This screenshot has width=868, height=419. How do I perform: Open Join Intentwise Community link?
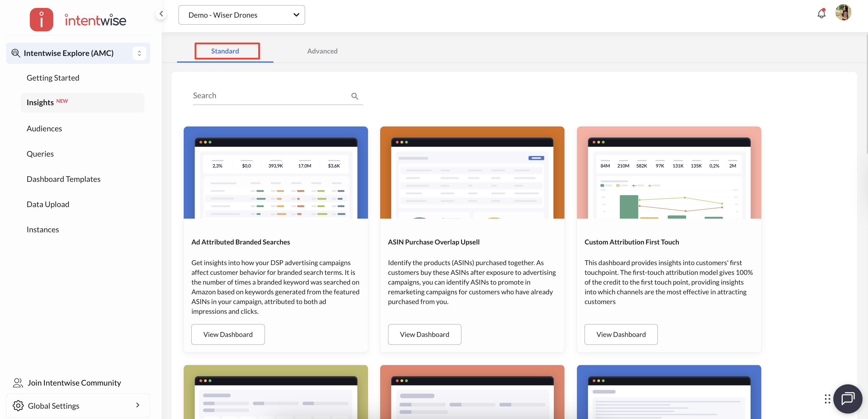[x=74, y=383]
